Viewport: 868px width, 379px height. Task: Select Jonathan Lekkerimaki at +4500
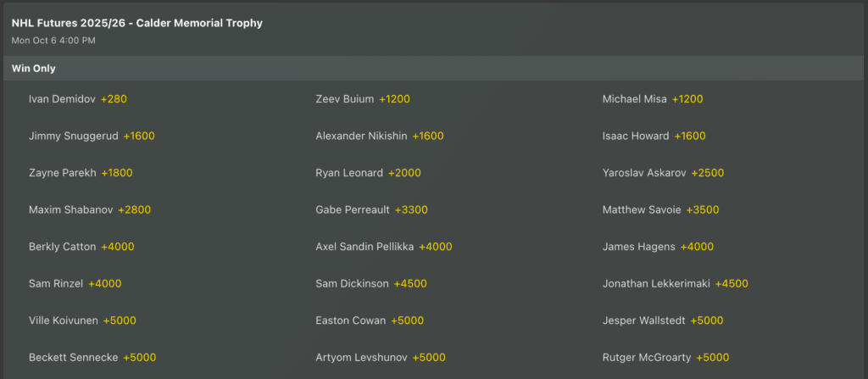(732, 283)
